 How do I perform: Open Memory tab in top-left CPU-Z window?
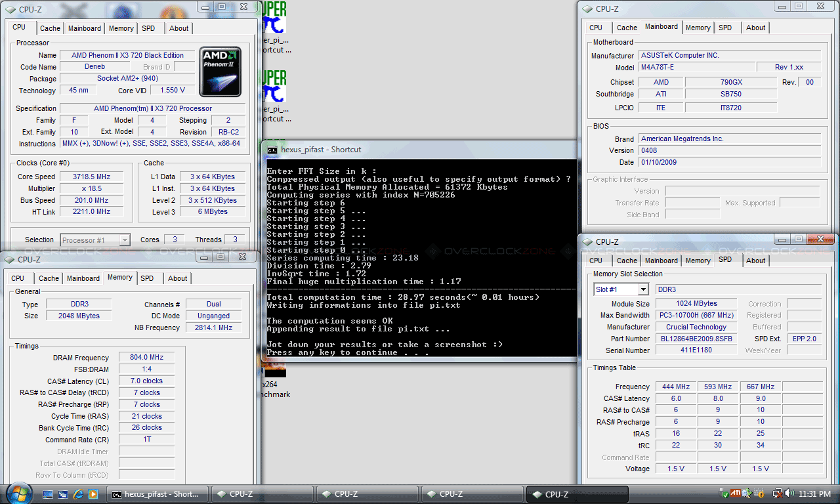coord(121,28)
